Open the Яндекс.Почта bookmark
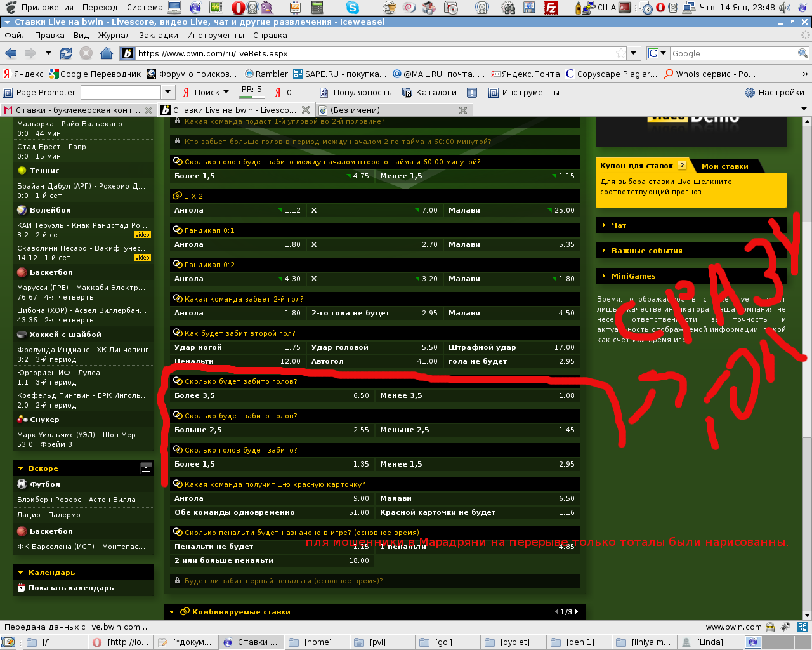Image resolution: width=812 pixels, height=650 pixels. (x=526, y=74)
